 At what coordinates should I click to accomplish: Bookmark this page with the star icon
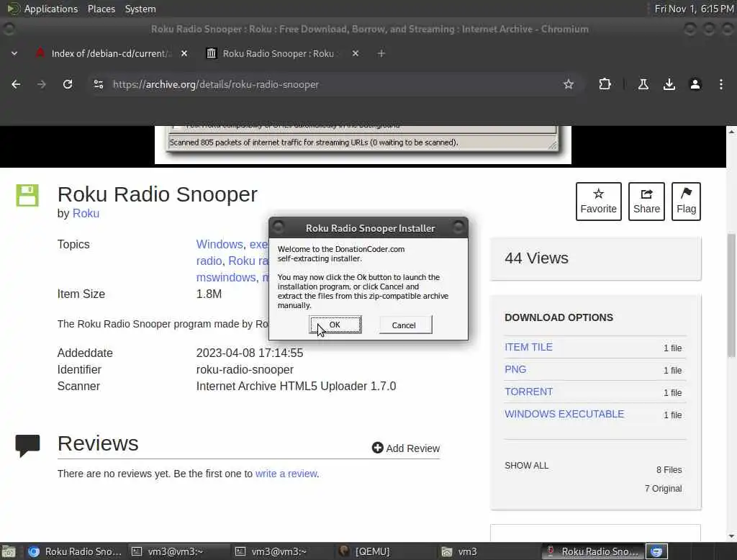click(569, 85)
